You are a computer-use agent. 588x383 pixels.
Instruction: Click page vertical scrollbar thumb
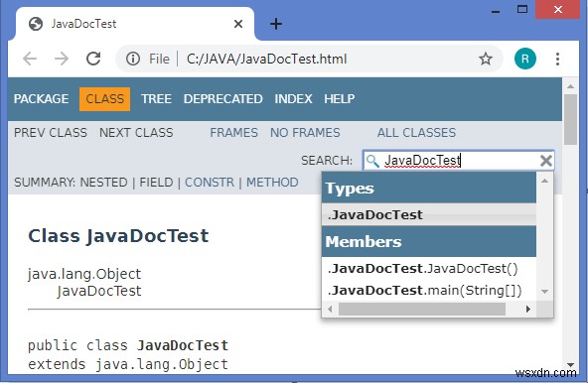click(x=570, y=119)
